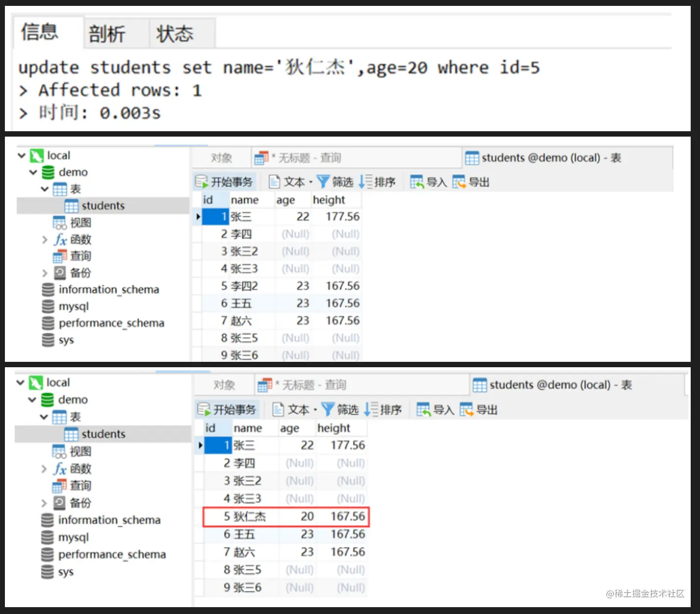Select height 177.56 cell in lower window
700x614 pixels.
pos(341,445)
